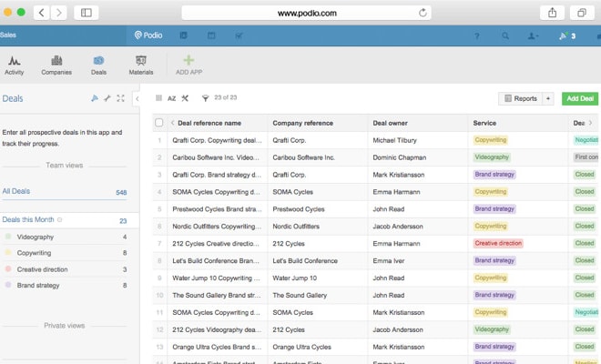The height and width of the screenshot is (364, 601).
Task: Click the www.podio.com address bar
Action: pos(306,13)
